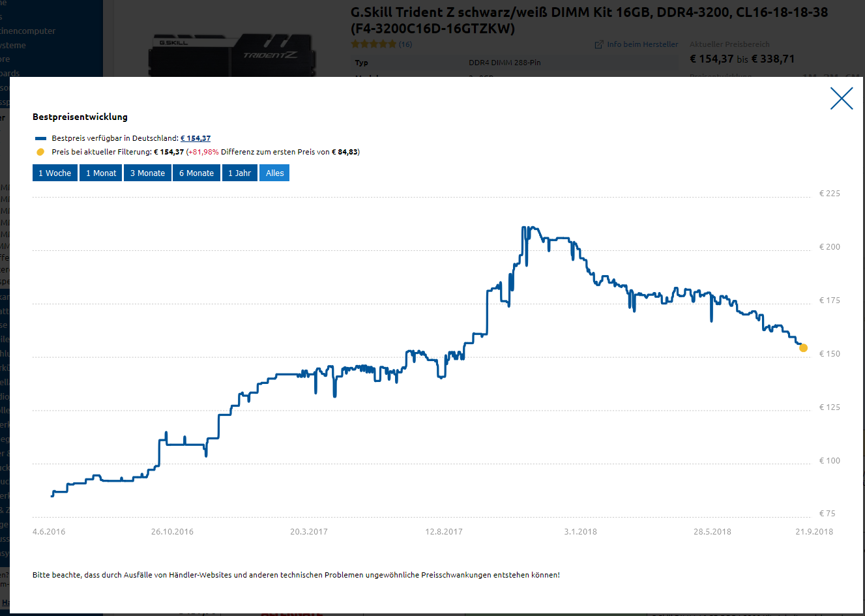Click the Aktueller Preisbereich label
Viewport: 865px width, 616px height.
[x=729, y=44]
